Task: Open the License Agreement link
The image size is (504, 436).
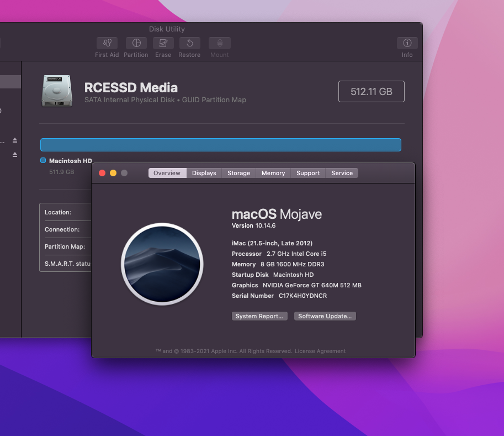Action: 320,351
